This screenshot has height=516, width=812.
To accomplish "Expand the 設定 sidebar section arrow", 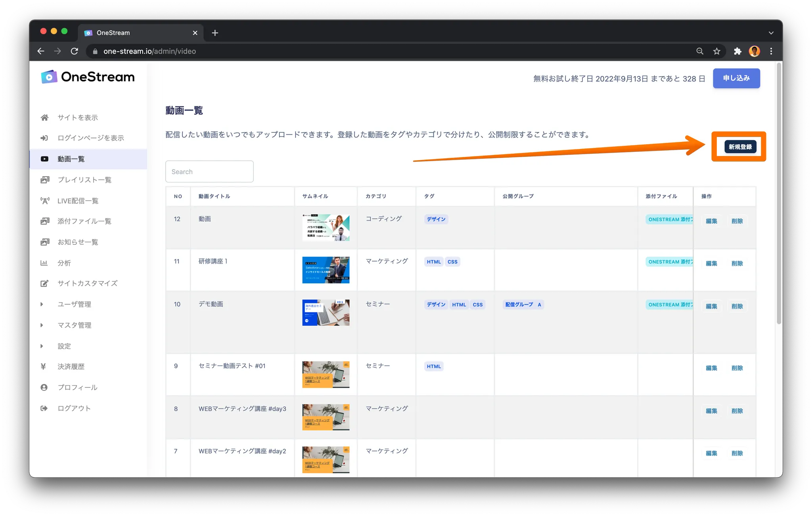I will pos(42,346).
